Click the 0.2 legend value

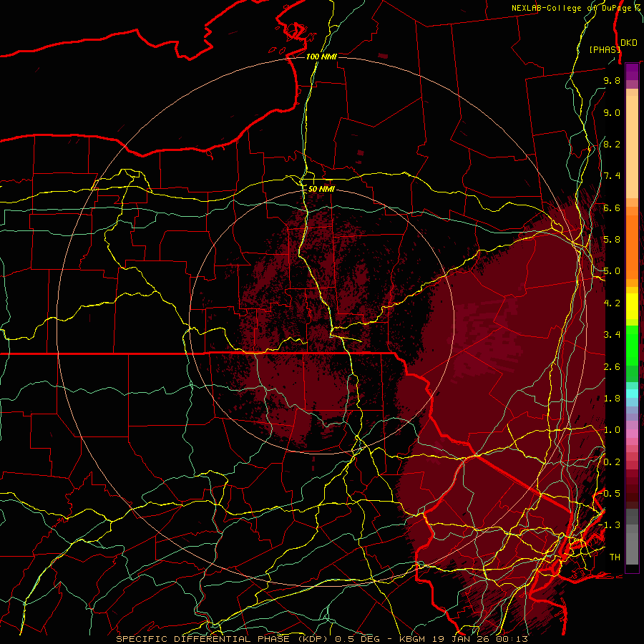pyautogui.click(x=612, y=462)
